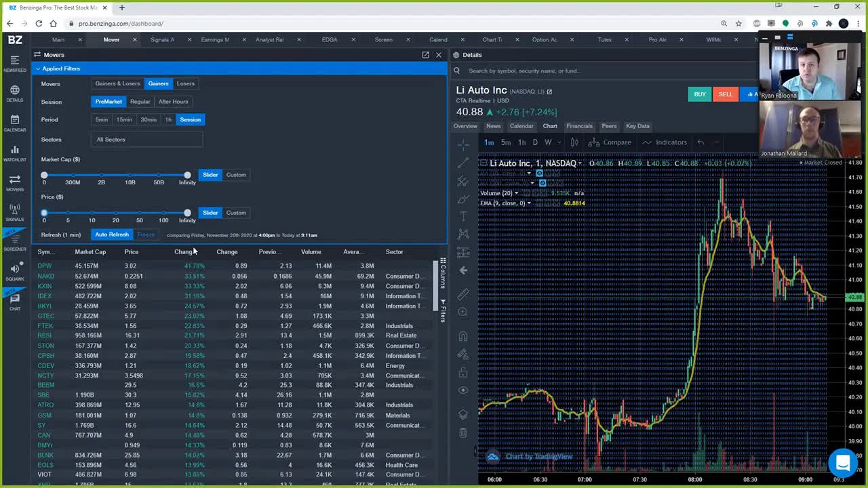Click the green BUY button
Viewport: 868px width, 488px height.
pos(700,94)
